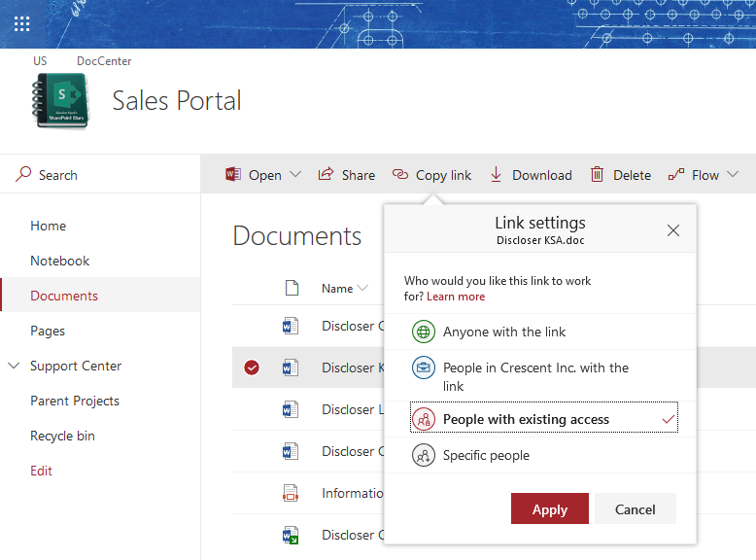Click the Edit navigation link
The width and height of the screenshot is (756, 560).
click(41, 471)
